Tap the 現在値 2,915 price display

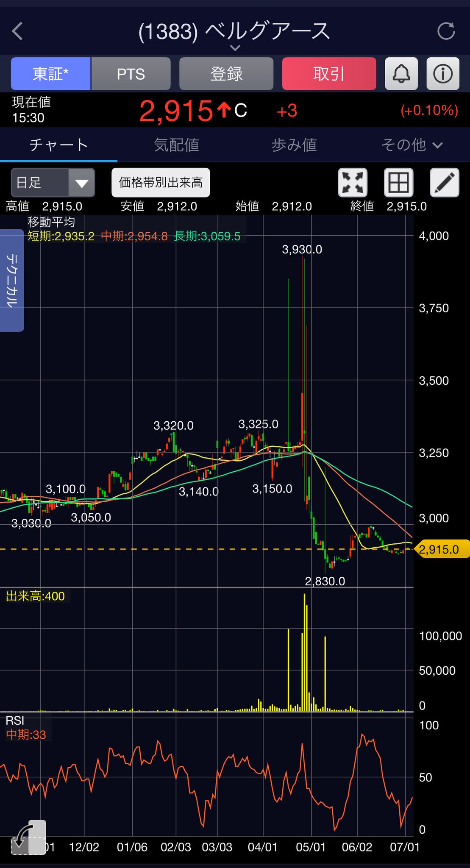pyautogui.click(x=176, y=111)
